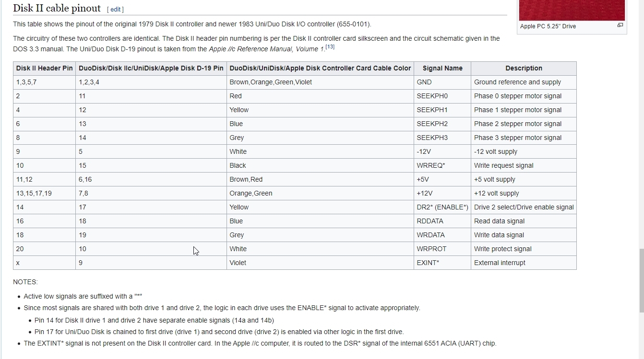Click the 'Violet' cable color cell

pyautogui.click(x=320, y=263)
